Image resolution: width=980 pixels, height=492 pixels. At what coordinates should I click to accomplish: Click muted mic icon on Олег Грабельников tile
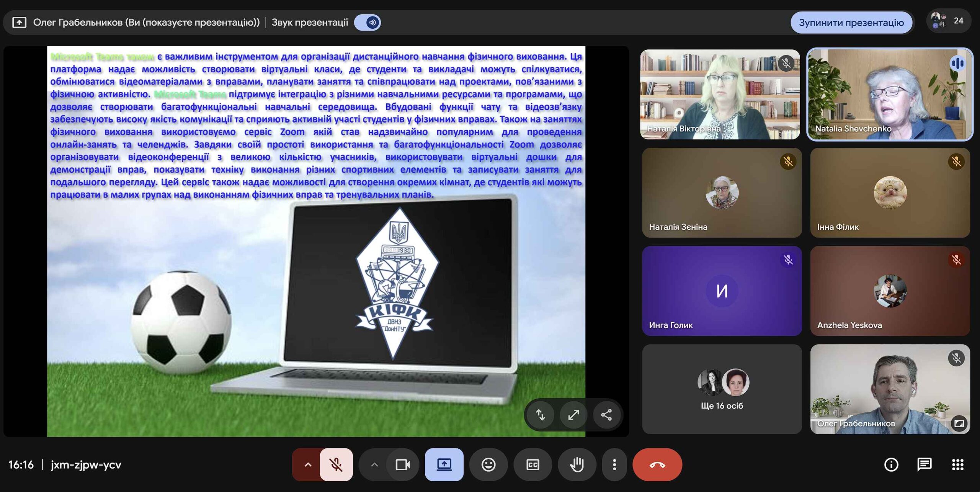[x=956, y=358]
